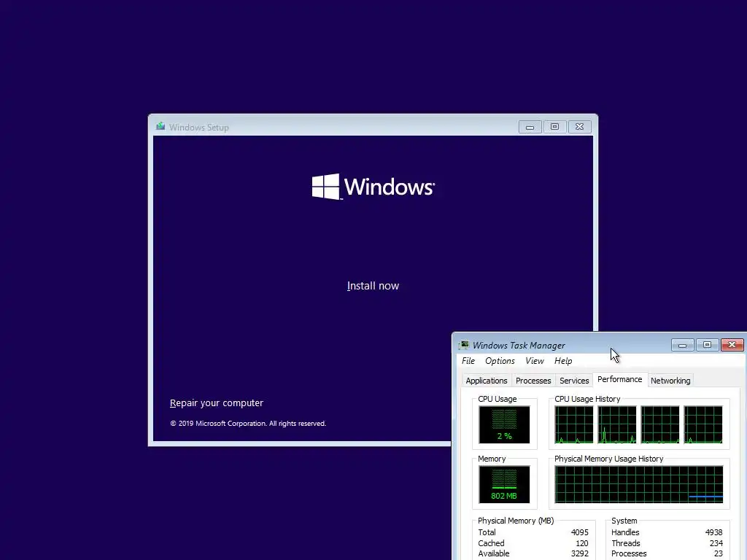Switch to the Processes tab
747x560 pixels.
pyautogui.click(x=533, y=381)
